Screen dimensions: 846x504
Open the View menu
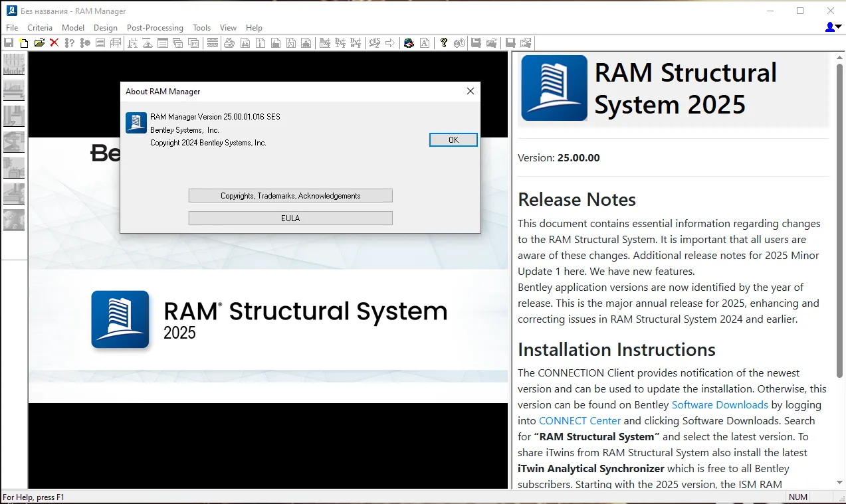pyautogui.click(x=228, y=28)
